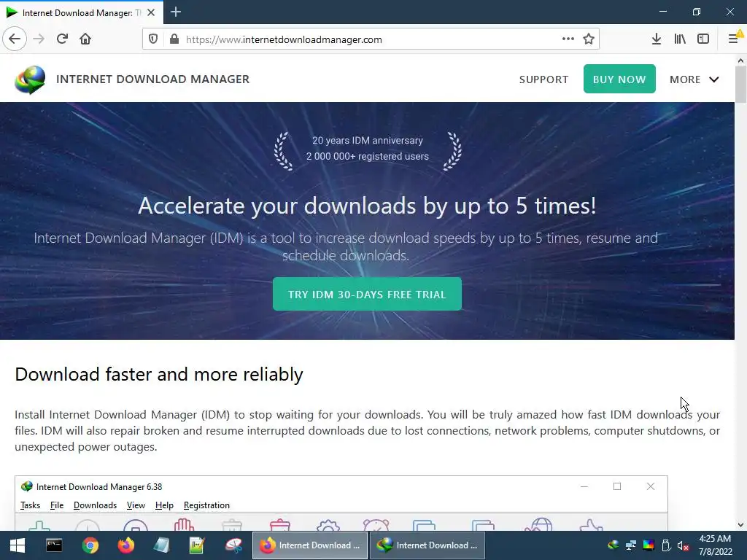Screen dimensions: 747x560
Task: Click the colorful display tray icon
Action: (x=649, y=545)
